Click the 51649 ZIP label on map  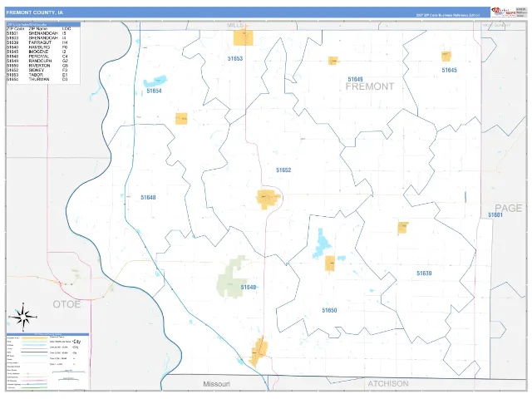(x=355, y=79)
